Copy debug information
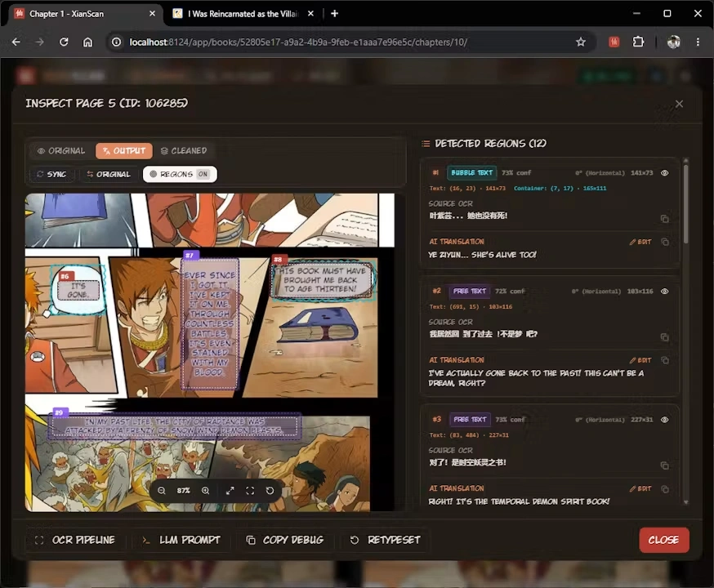The width and height of the screenshot is (714, 588). coord(285,540)
